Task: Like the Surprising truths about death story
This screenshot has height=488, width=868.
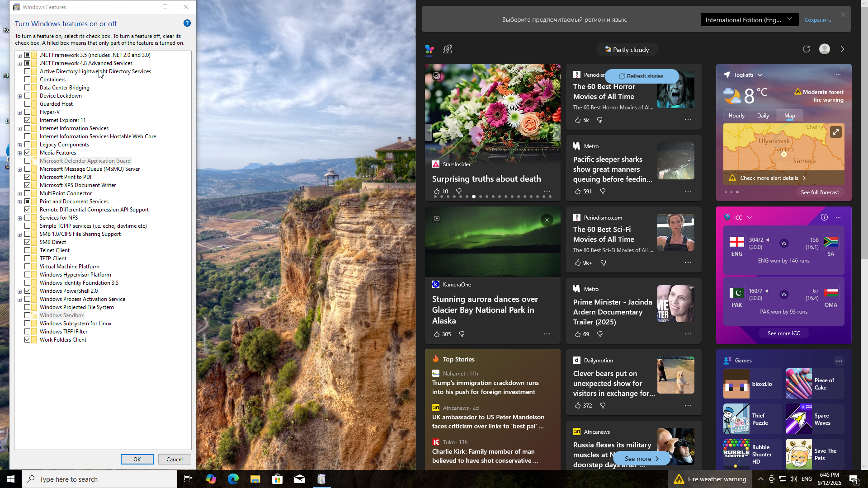Action: tap(437, 192)
